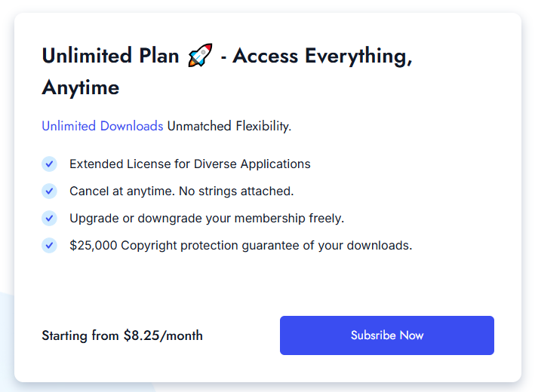
Task: Click the "No strings attached." sentence
Action: point(237,191)
